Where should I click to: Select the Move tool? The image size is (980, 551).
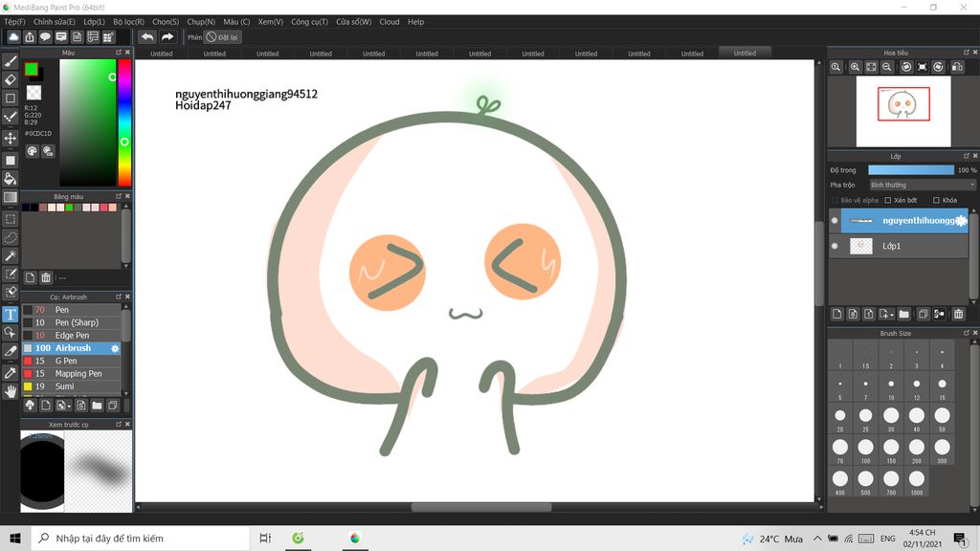click(10, 138)
